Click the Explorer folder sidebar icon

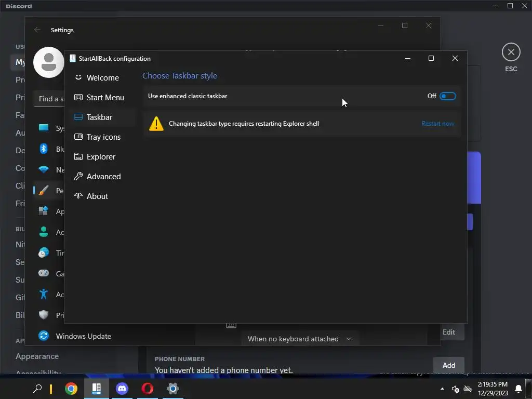(78, 156)
